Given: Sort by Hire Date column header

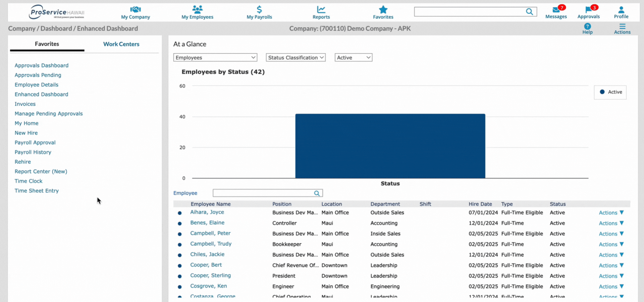Looking at the screenshot, I should click(x=480, y=204).
